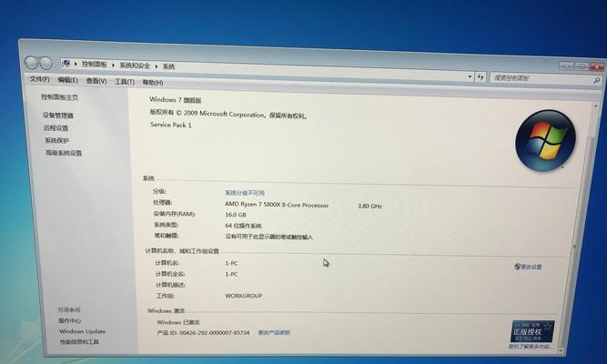Viewport: 607px width, 364px height.
Task: Open Windows Update link
Action: pyautogui.click(x=82, y=331)
